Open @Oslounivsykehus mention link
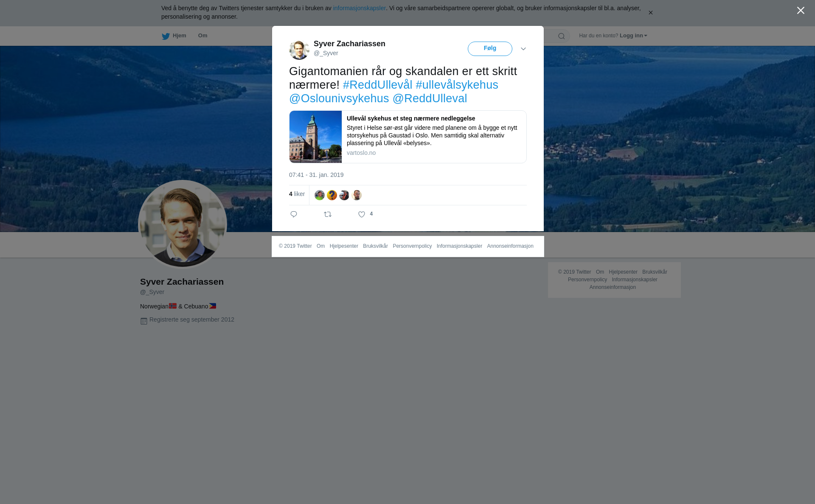 [339, 98]
